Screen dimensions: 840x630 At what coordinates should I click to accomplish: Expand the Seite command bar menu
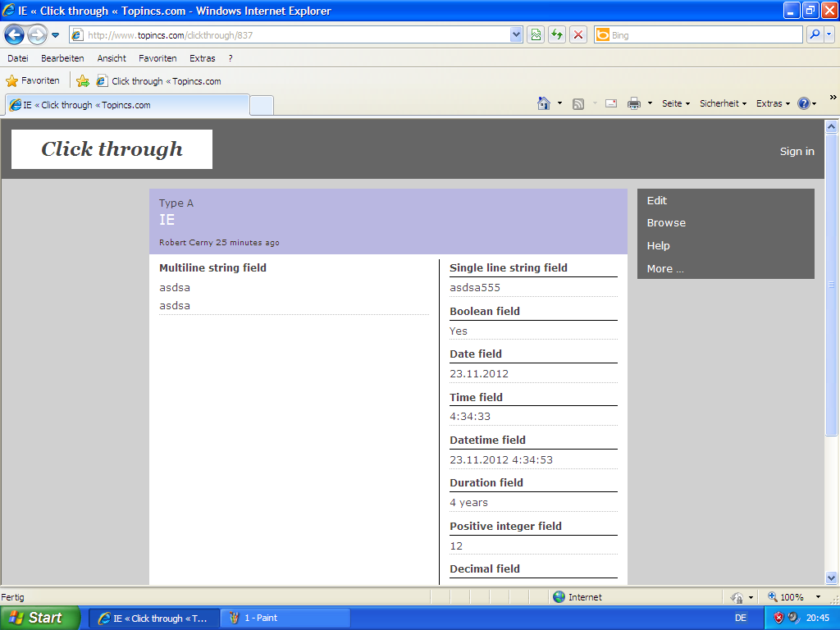pos(676,103)
